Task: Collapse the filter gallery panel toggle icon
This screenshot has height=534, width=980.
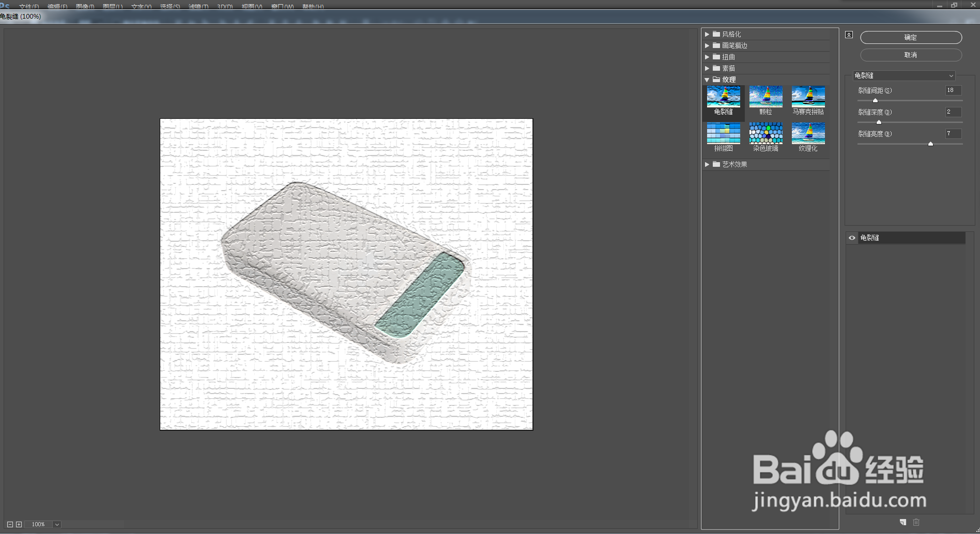Action: [849, 35]
